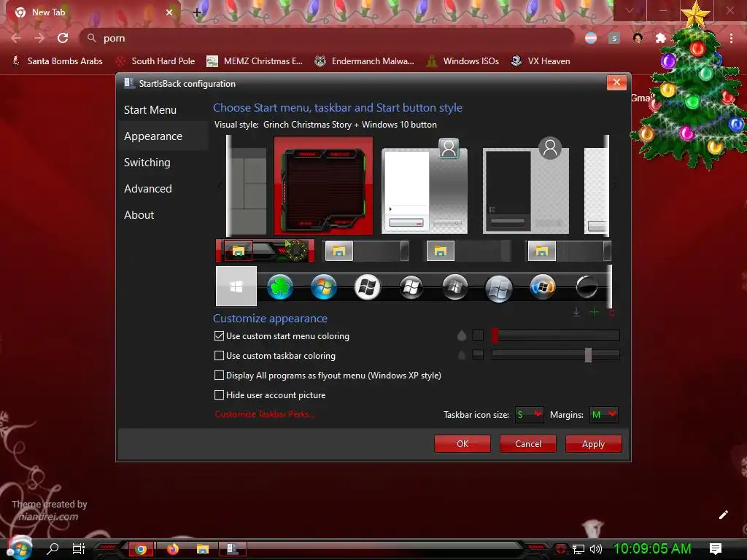Open the volume control in system tray

[x=596, y=550]
